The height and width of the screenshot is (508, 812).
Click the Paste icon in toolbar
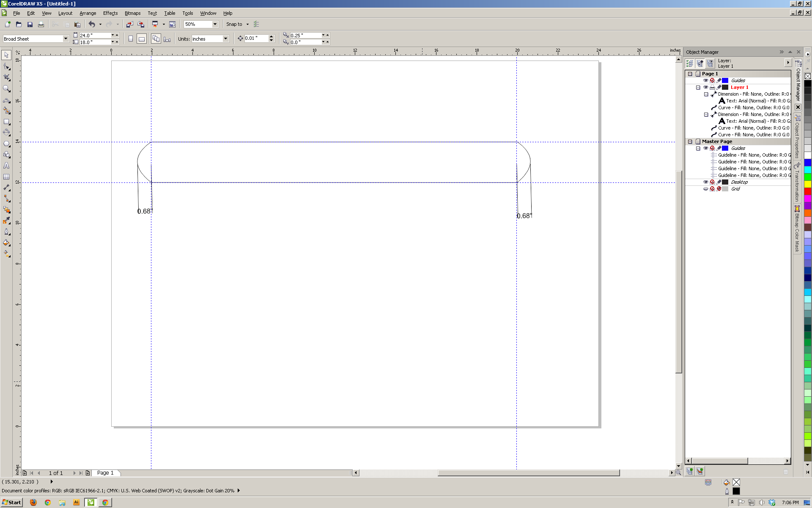pyautogui.click(x=77, y=24)
